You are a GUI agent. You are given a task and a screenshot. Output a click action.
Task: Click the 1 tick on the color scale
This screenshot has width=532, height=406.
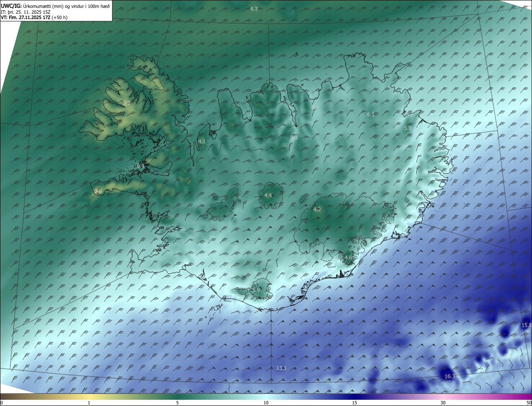coord(89,403)
